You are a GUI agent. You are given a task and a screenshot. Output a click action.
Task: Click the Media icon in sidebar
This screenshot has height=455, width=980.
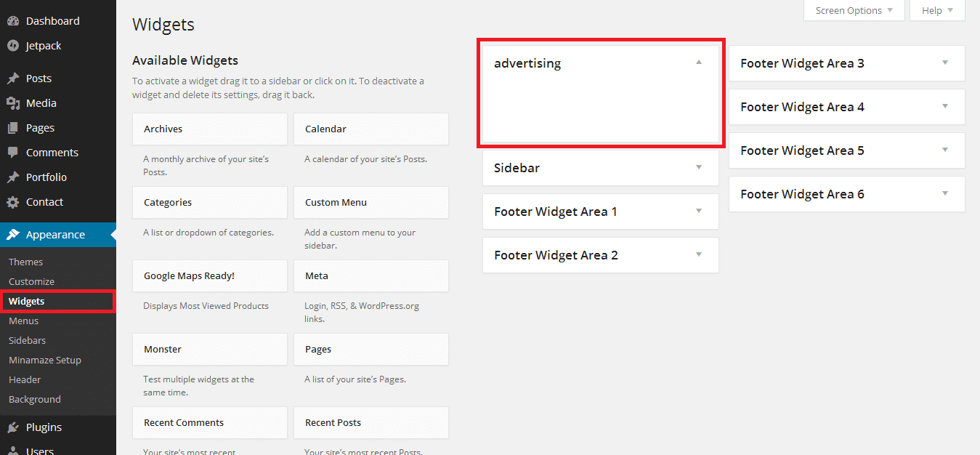(13, 103)
